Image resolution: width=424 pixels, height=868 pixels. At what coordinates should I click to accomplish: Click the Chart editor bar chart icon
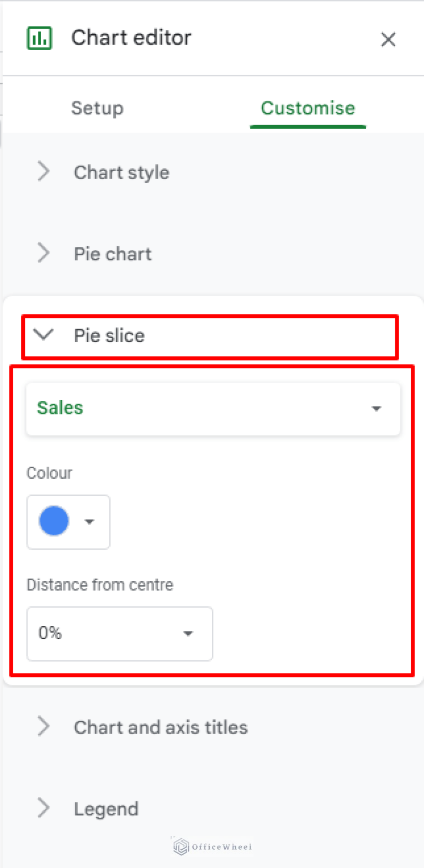39,37
